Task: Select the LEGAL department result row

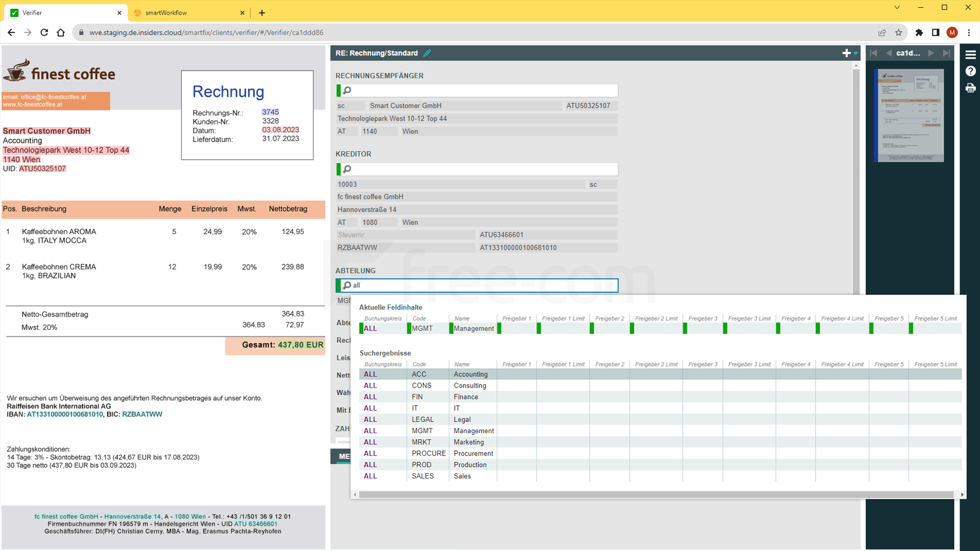Action: pyautogui.click(x=462, y=419)
